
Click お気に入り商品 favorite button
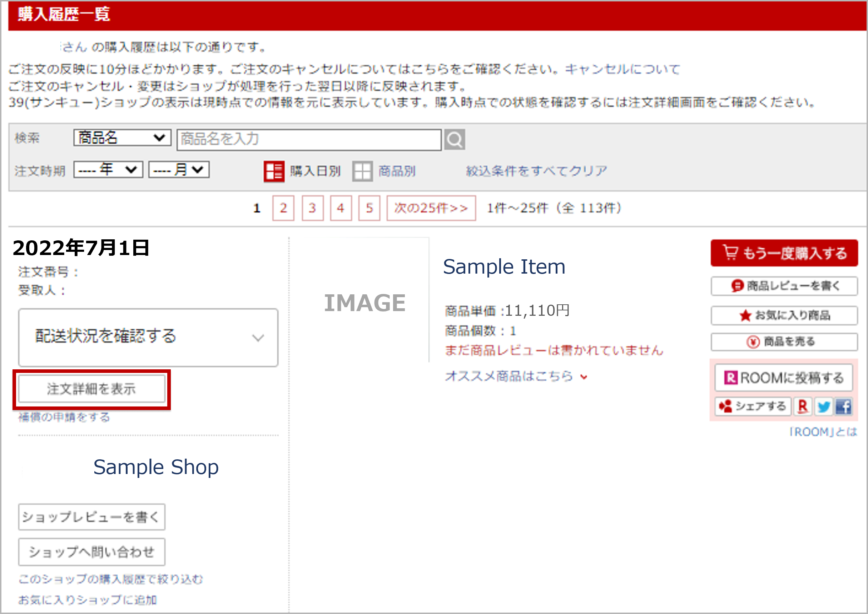pyautogui.click(x=784, y=315)
